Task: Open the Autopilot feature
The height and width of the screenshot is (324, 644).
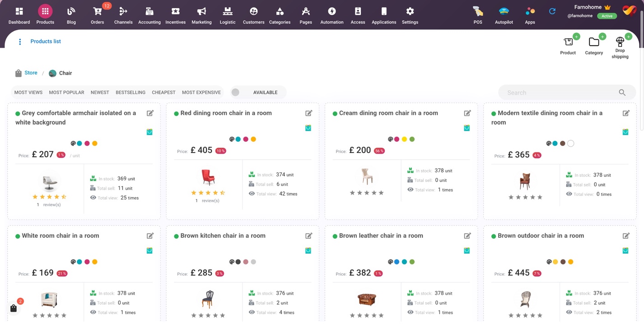Action: (x=504, y=15)
